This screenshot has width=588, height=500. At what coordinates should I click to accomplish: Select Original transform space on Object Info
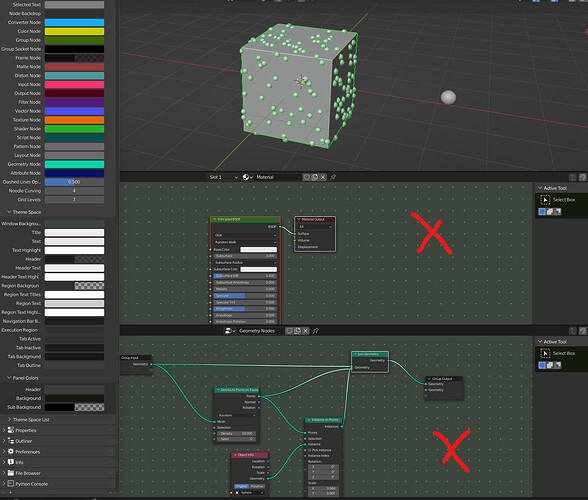(x=242, y=486)
